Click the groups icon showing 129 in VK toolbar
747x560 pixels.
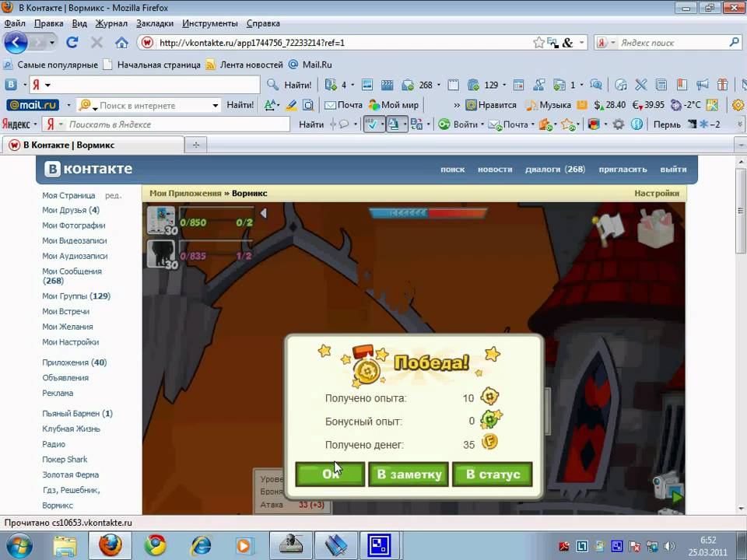[482, 85]
